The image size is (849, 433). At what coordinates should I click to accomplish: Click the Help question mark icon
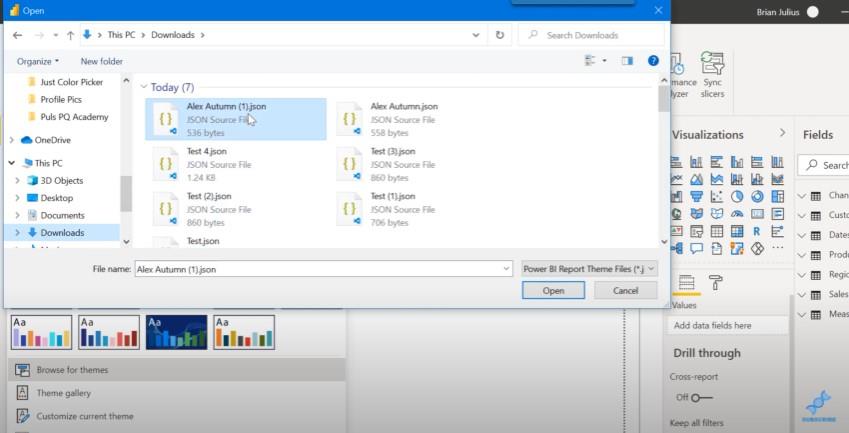(654, 61)
